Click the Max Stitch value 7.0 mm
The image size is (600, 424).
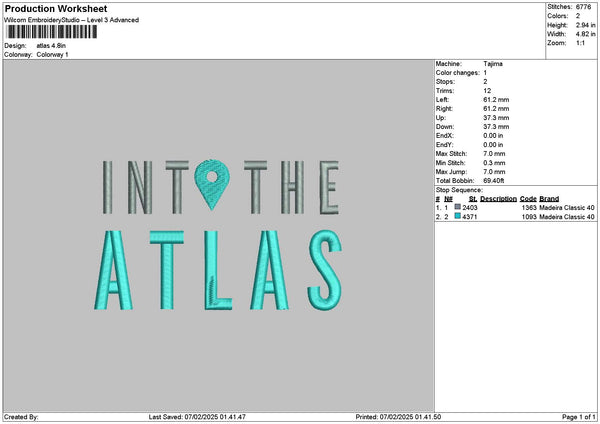coord(494,154)
